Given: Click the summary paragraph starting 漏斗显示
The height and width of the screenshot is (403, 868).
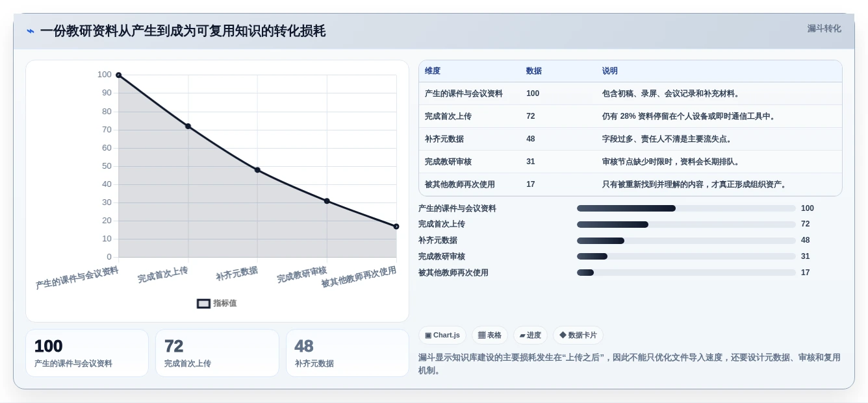Looking at the screenshot, I should point(630,363).
